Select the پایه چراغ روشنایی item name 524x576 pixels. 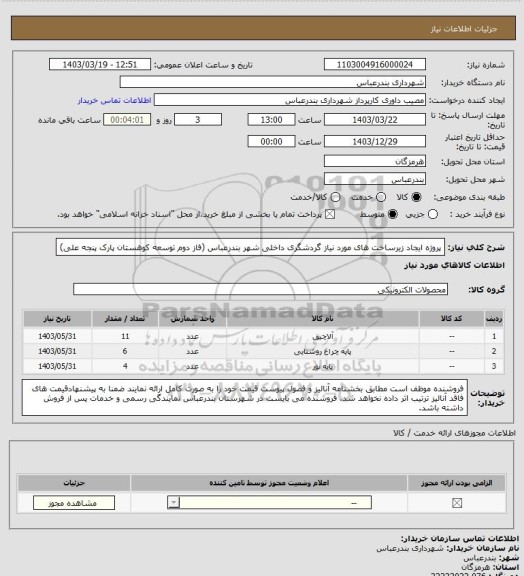323,352
